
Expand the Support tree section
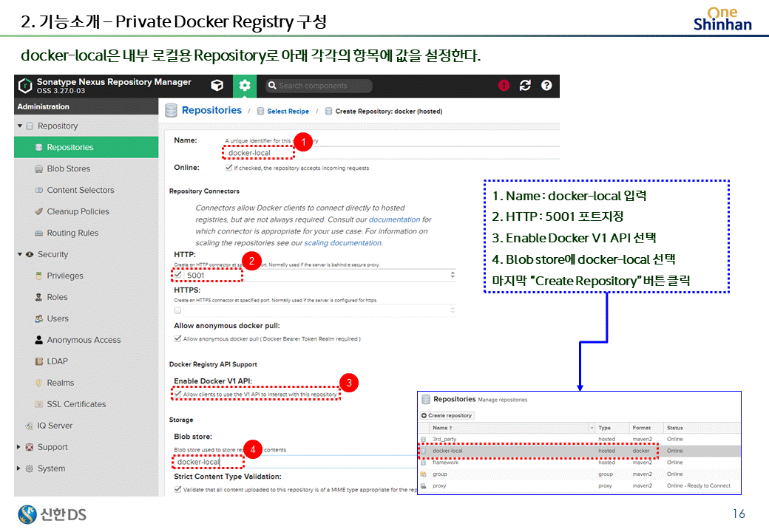point(19,447)
